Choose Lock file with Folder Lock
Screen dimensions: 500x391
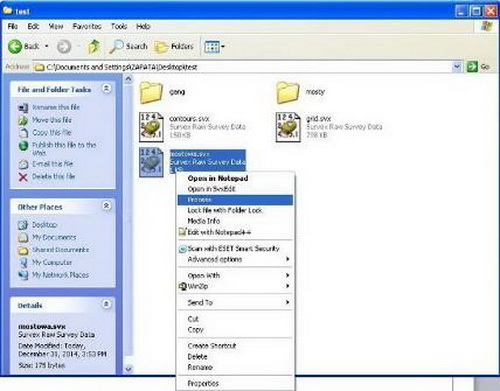[x=235, y=210]
